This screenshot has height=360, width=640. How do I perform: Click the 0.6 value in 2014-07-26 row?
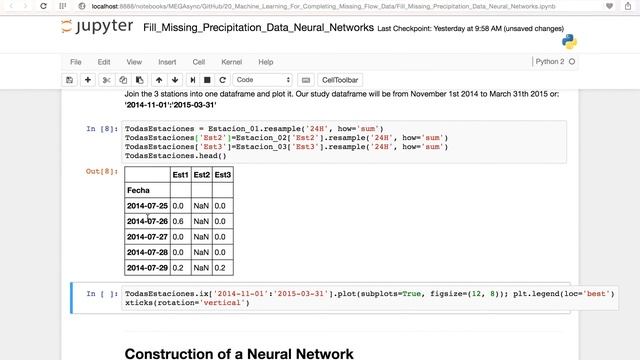coord(178,221)
